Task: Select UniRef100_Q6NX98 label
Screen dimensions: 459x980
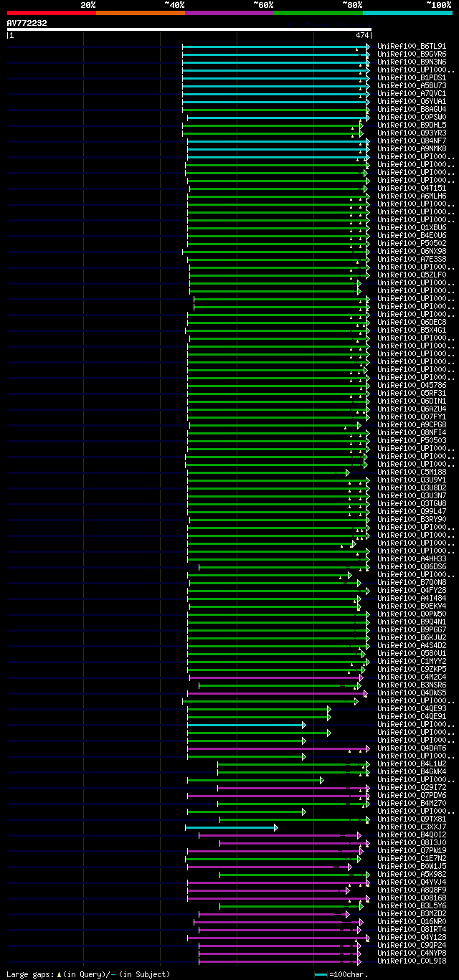Action: pyautogui.click(x=413, y=251)
